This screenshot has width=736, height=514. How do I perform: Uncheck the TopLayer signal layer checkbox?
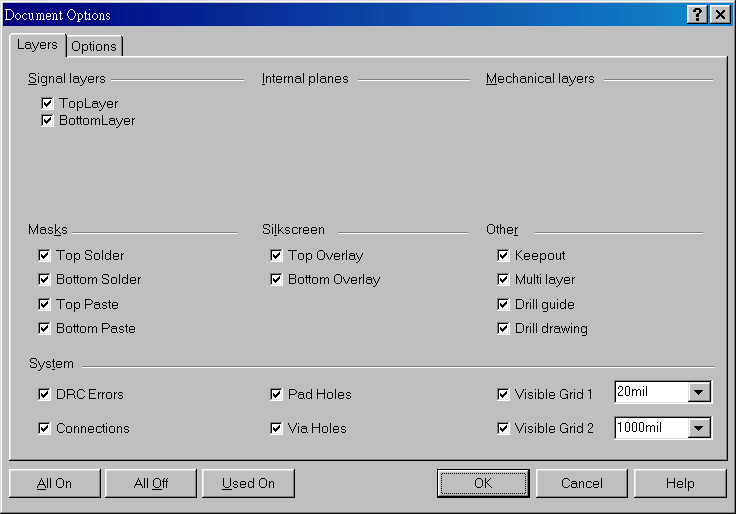coord(47,103)
